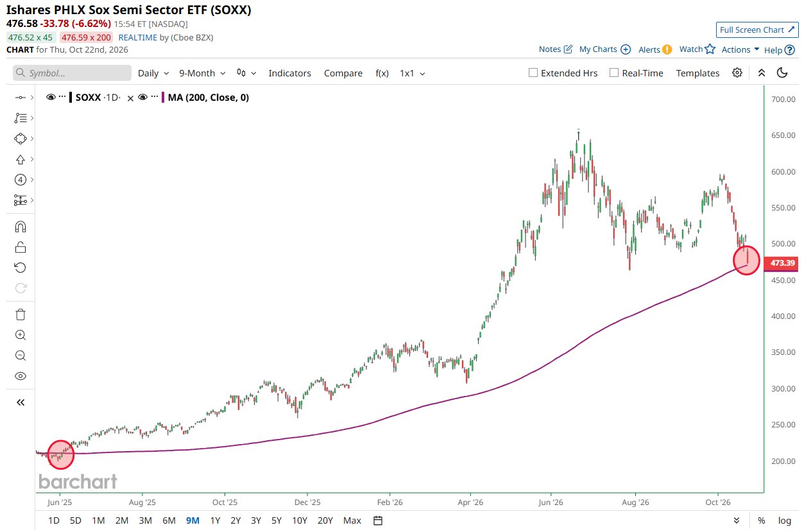The width and height of the screenshot is (804, 532).
Task: Select the 20Y range tab
Action: tap(325, 520)
